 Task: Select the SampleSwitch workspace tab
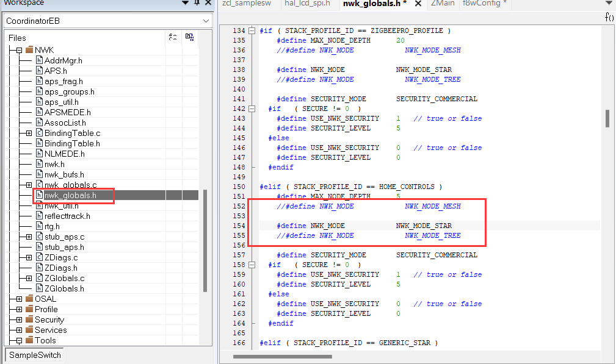(x=35, y=355)
